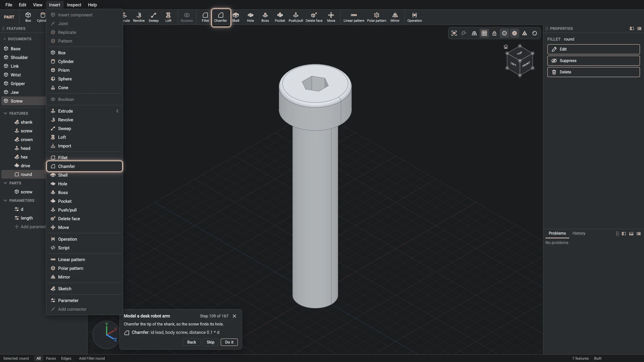
Task: Select the Fillet tool in the toolbar
Action: tap(205, 17)
